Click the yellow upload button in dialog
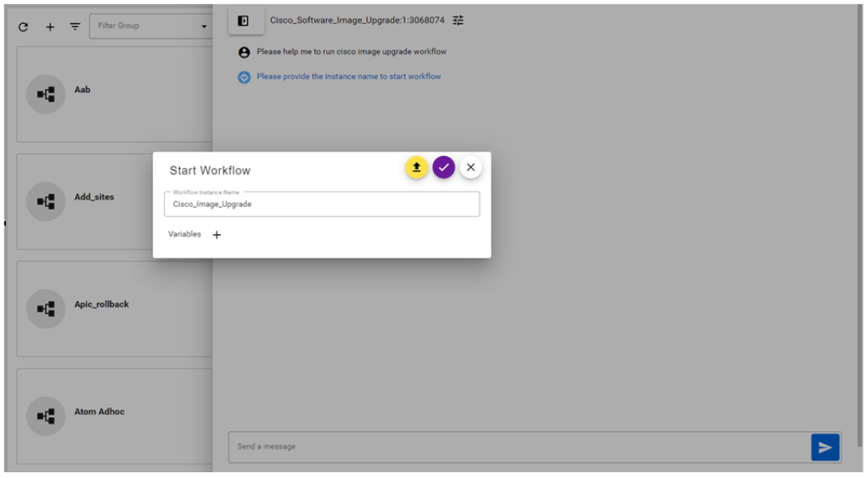 pos(416,167)
